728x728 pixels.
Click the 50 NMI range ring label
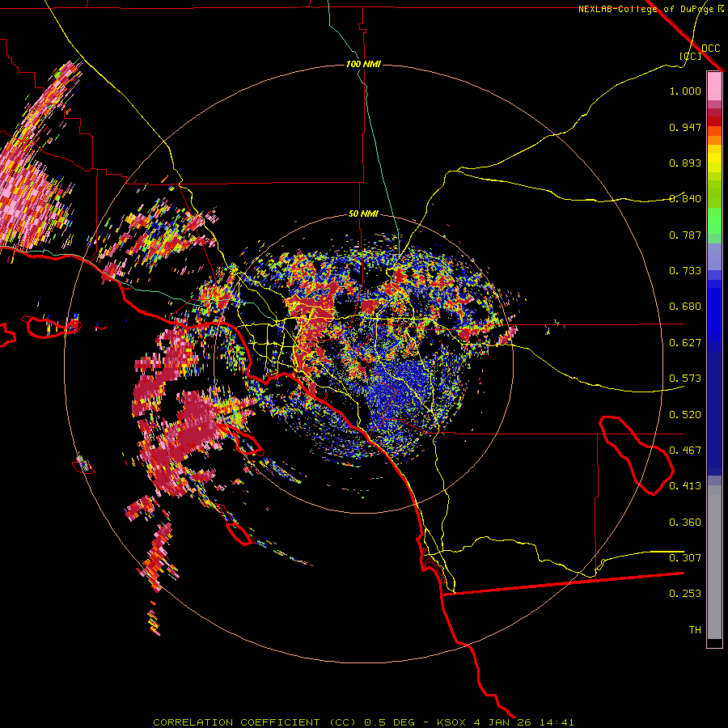363,214
